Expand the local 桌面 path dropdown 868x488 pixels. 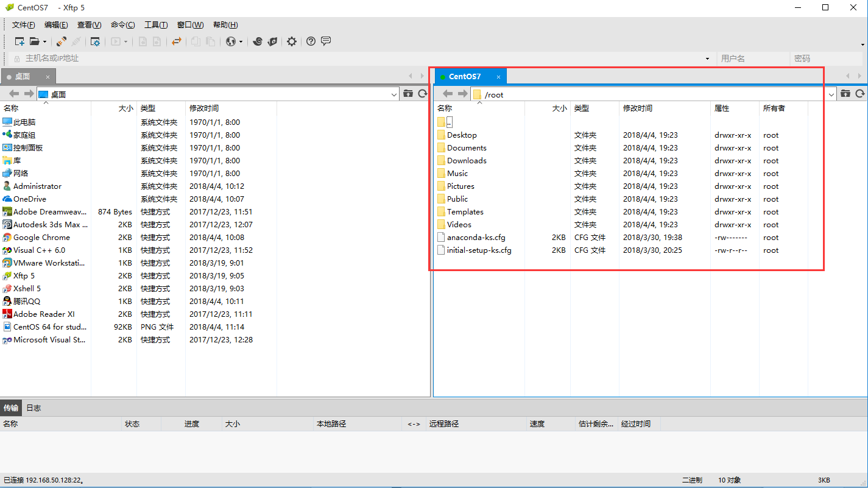394,94
